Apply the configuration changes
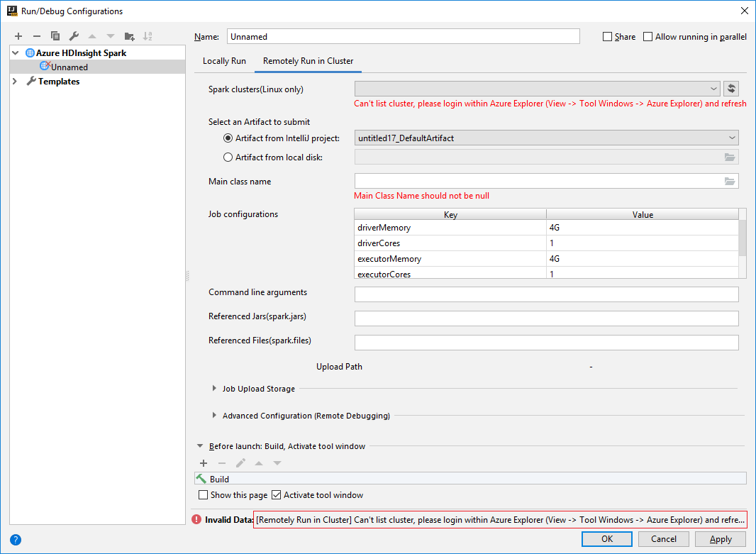Screen dimensions: 756x554 point(720,539)
